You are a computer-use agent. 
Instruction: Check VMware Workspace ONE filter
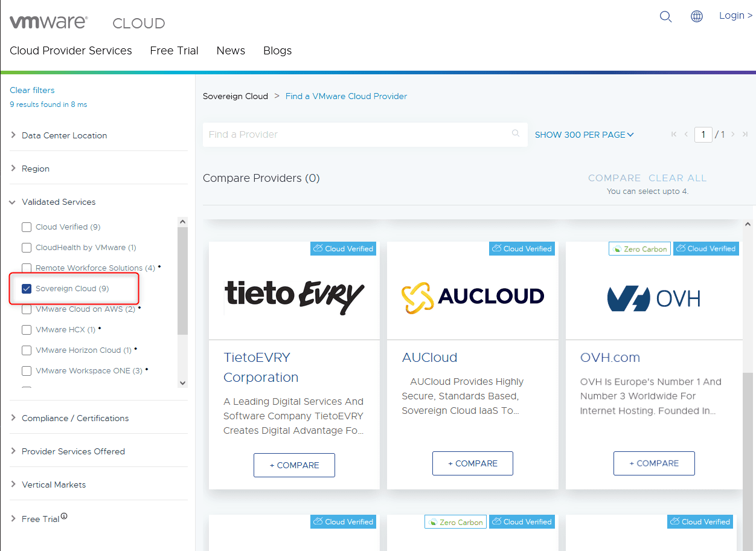click(x=27, y=371)
